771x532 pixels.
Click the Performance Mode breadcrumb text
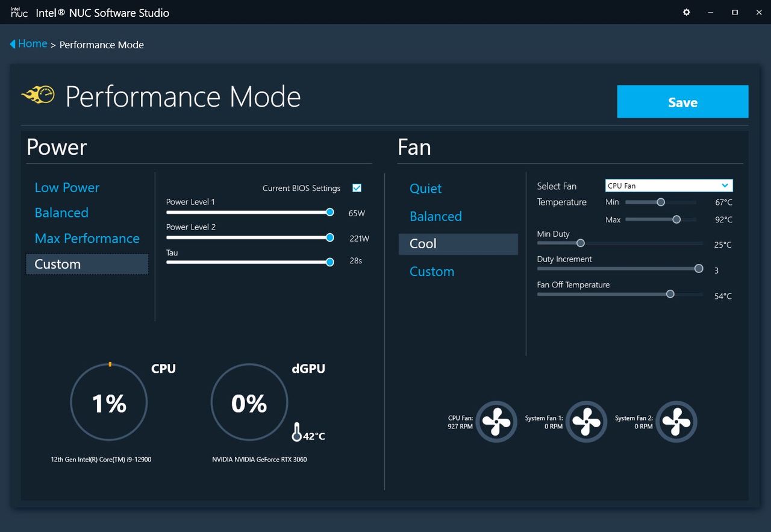pos(102,45)
